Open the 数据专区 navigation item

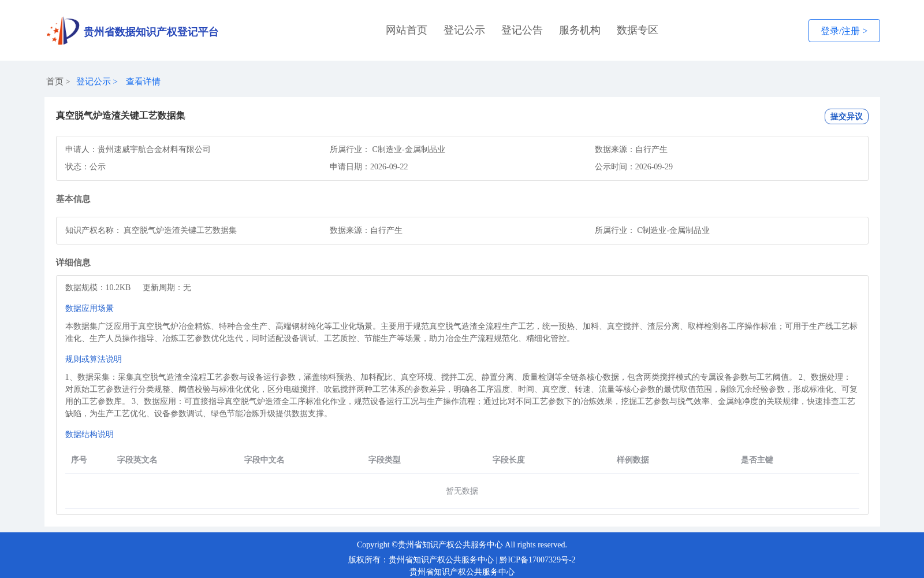point(638,30)
